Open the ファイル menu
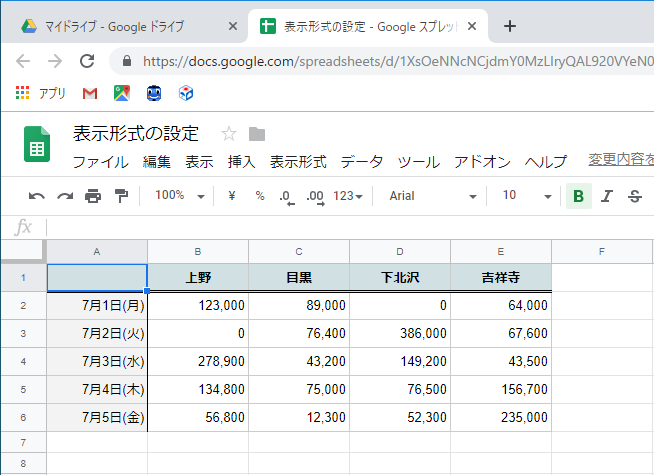The width and height of the screenshot is (654, 475). (x=101, y=162)
